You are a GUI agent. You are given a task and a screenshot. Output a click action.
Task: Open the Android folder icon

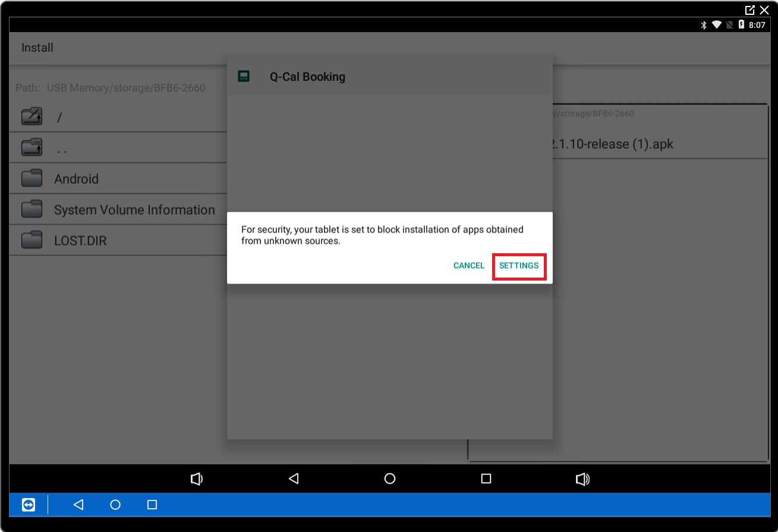coord(32,178)
